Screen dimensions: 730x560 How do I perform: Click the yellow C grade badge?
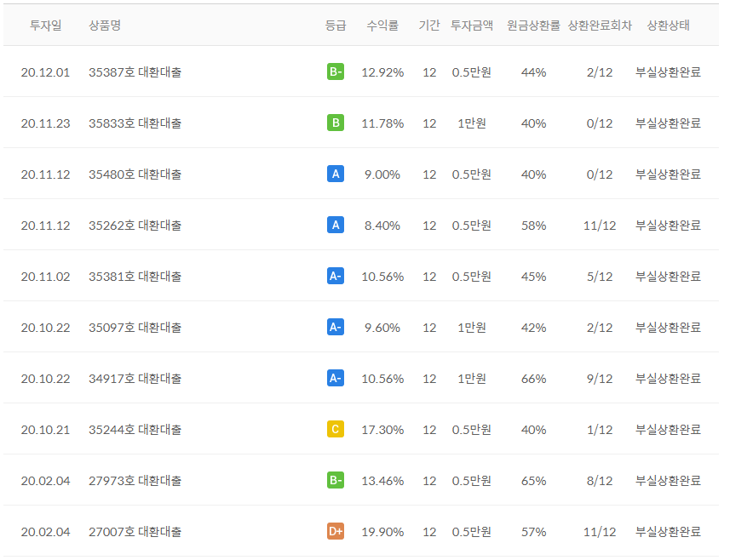[x=336, y=429]
